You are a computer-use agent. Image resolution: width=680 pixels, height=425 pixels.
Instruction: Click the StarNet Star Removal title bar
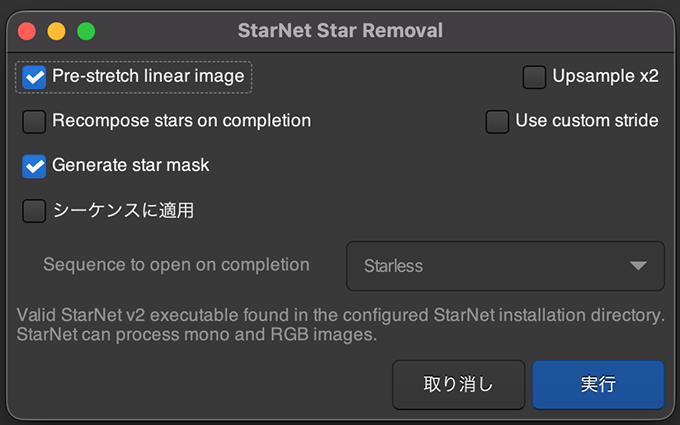tap(340, 31)
